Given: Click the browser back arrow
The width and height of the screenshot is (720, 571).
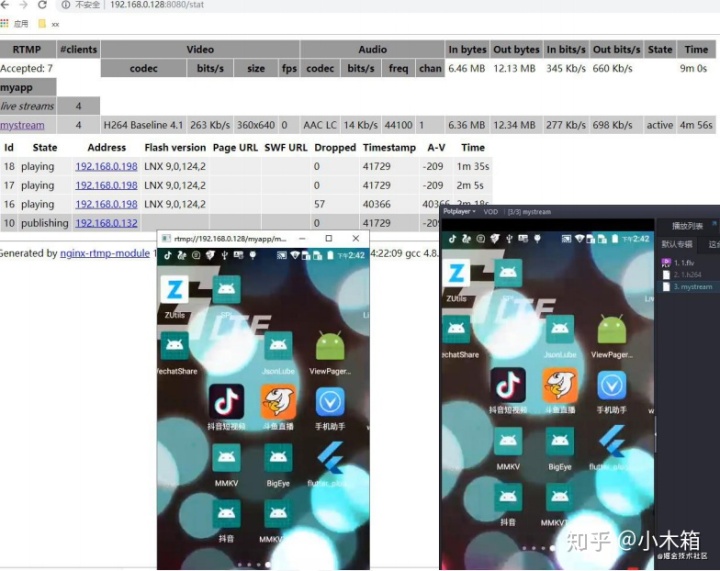Looking at the screenshot, I should coord(5,5).
